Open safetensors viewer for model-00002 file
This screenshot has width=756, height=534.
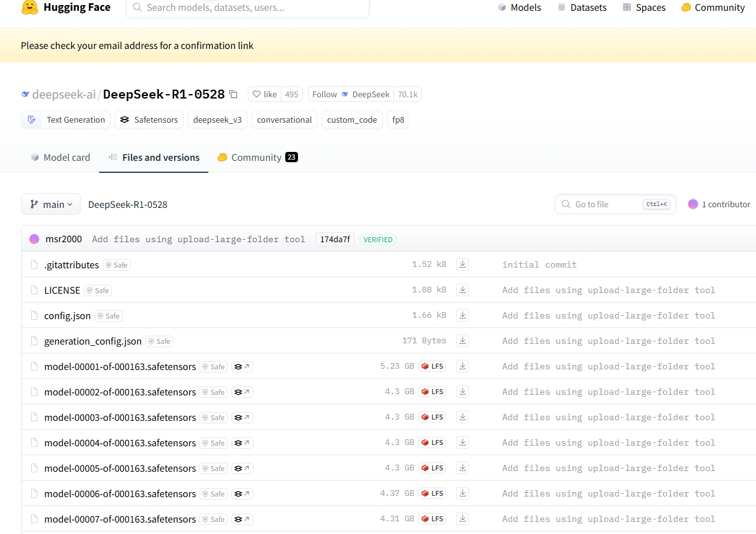click(x=242, y=392)
